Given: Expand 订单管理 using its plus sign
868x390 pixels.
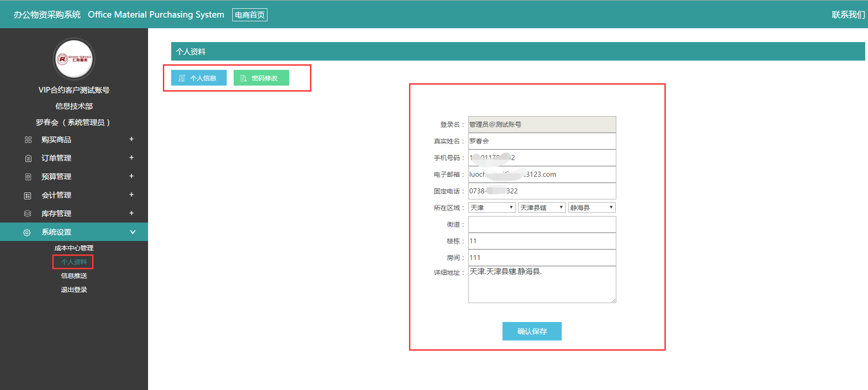Looking at the screenshot, I should coord(131,158).
